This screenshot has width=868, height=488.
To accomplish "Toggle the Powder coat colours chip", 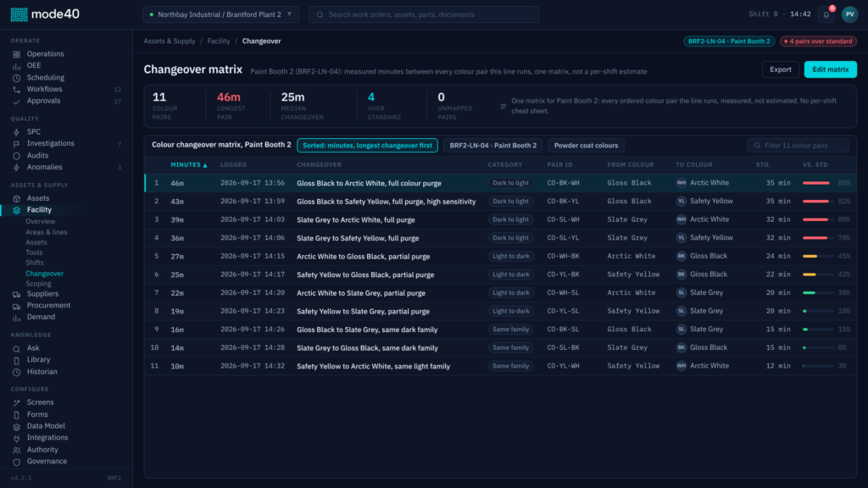I will click(x=586, y=146).
